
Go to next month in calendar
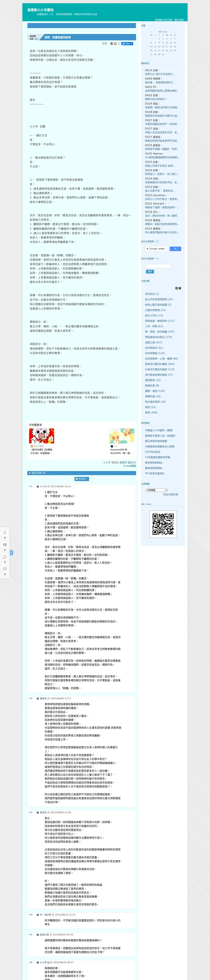point(175,32)
